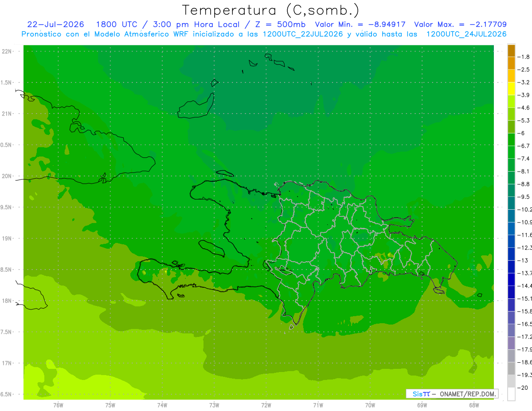Screen dimensions: 532x411
Task: Click the "21N" latitude label
Action: tap(7, 114)
